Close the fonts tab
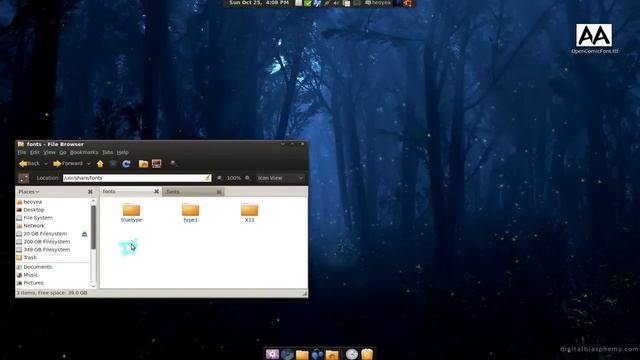640x360 pixels. pyautogui.click(x=156, y=191)
